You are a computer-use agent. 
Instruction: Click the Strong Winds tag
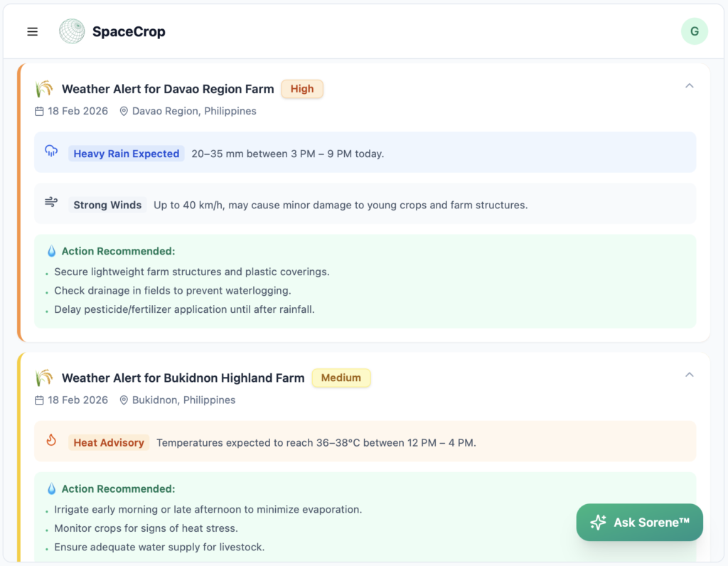coord(107,205)
